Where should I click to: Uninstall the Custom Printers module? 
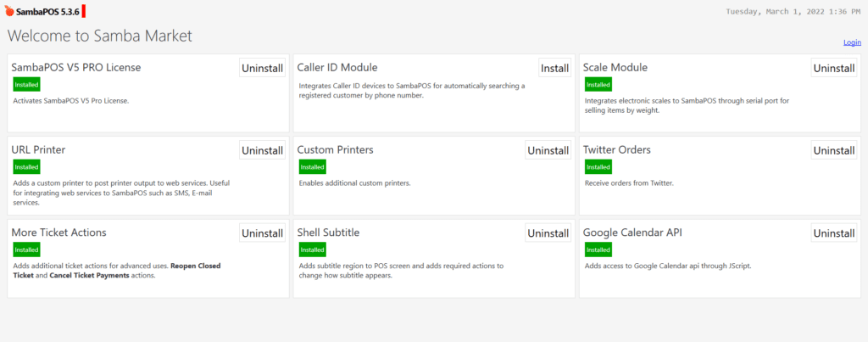coord(548,150)
